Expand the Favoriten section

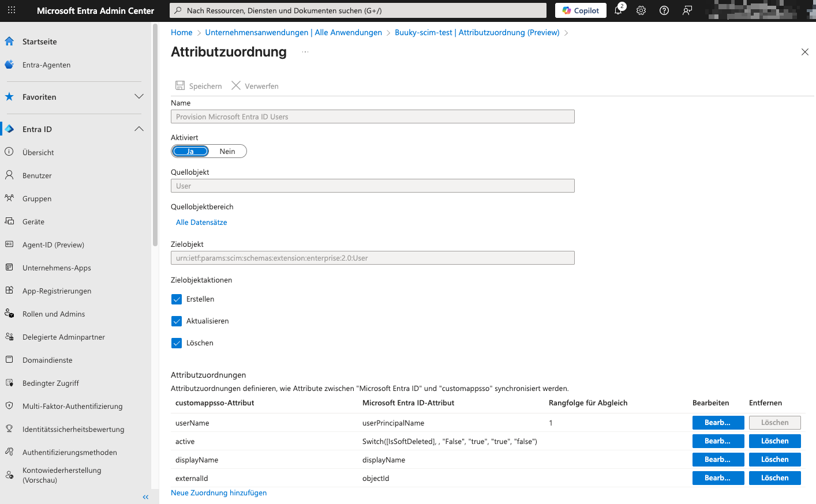(139, 97)
